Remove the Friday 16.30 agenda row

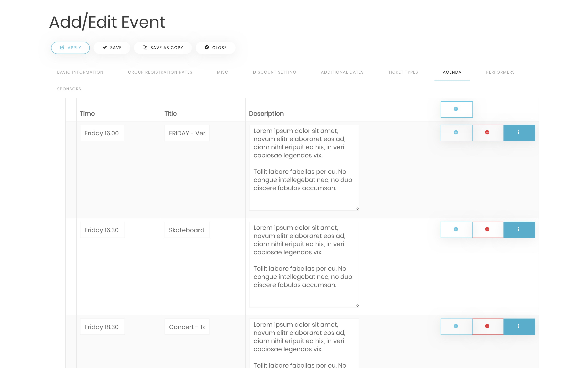[x=488, y=230]
